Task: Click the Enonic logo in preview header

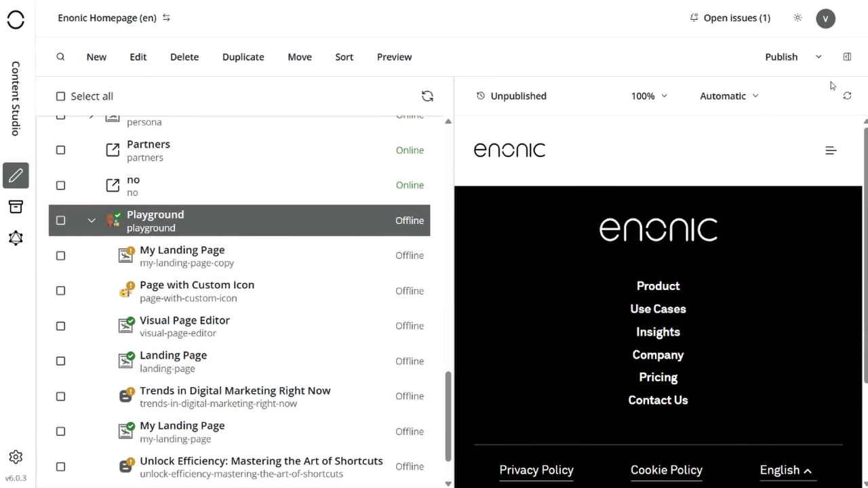Action: (x=509, y=150)
